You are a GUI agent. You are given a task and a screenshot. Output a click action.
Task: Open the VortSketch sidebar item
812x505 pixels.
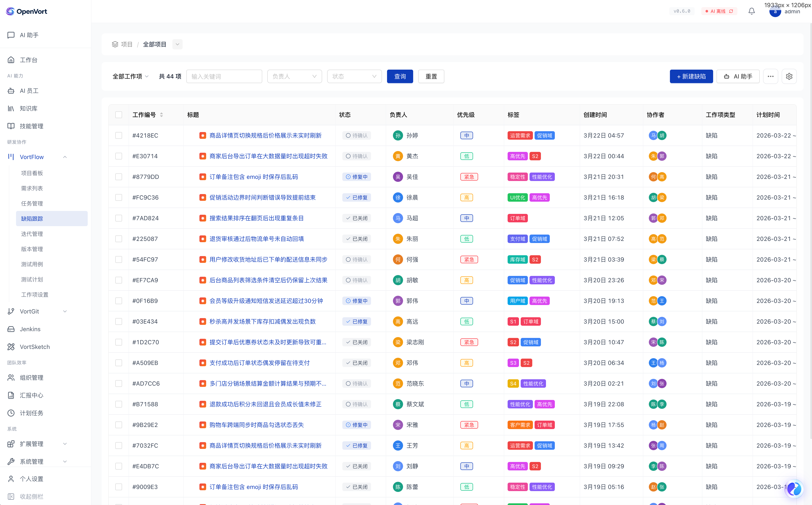click(35, 347)
